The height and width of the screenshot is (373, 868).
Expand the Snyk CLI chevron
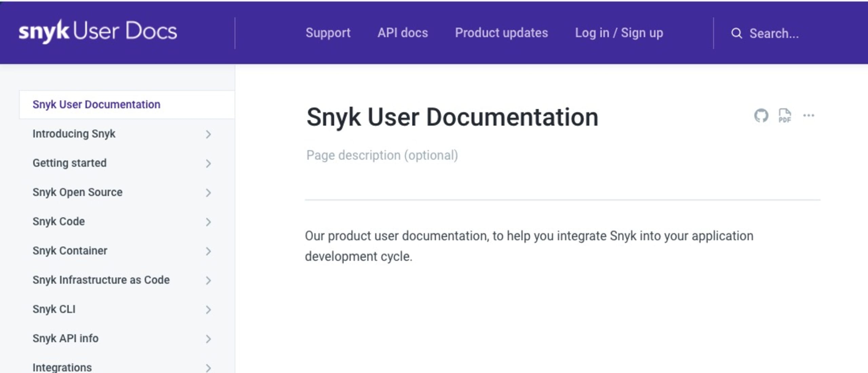click(208, 309)
